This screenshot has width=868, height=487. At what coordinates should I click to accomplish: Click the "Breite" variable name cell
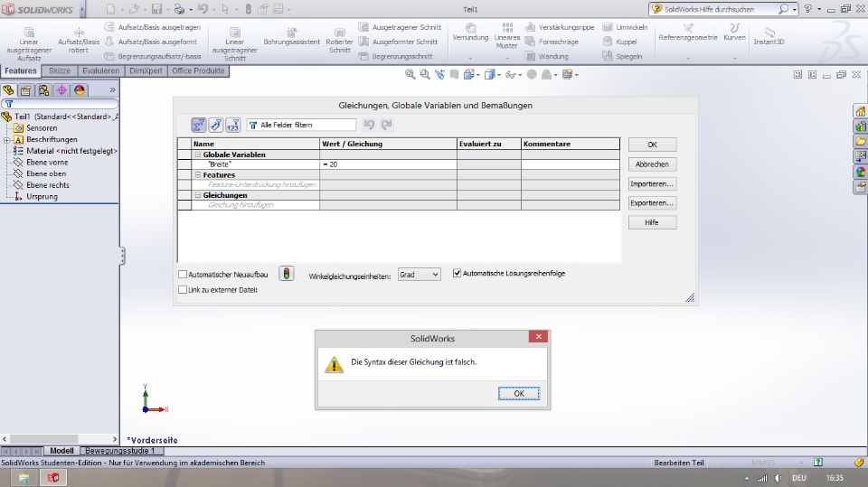coord(255,164)
